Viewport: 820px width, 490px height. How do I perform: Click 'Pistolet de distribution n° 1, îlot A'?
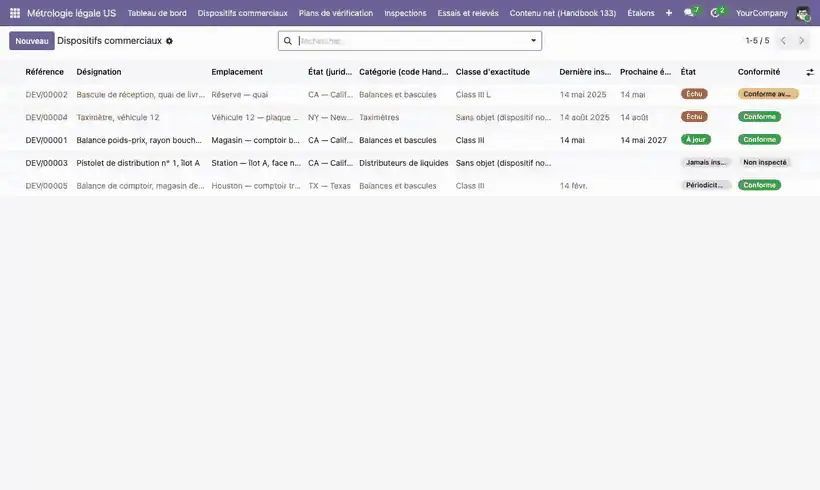coord(138,163)
